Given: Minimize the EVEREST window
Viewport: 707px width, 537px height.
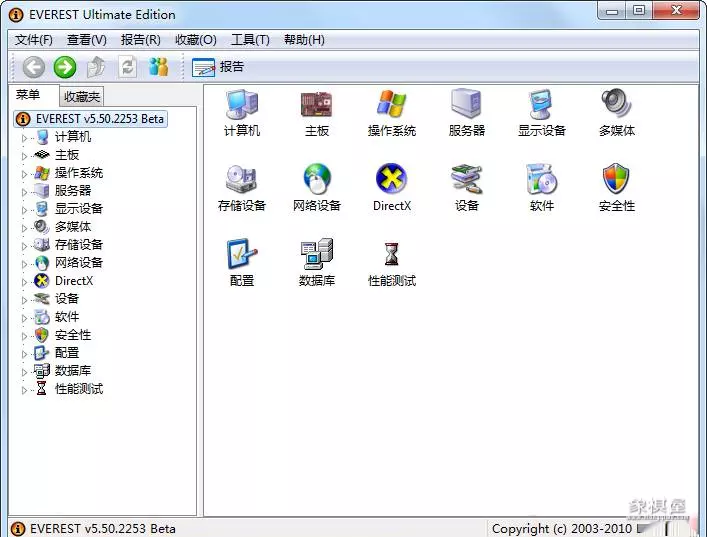Looking at the screenshot, I should pos(612,11).
